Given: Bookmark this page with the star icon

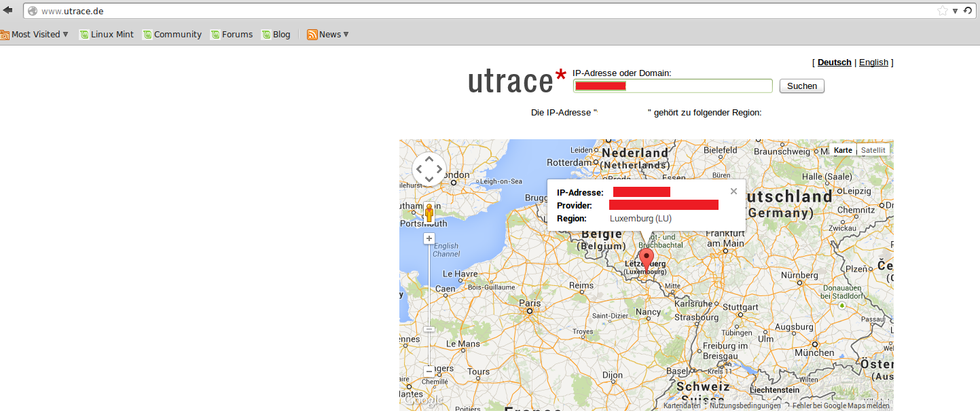Looking at the screenshot, I should pyautogui.click(x=943, y=11).
